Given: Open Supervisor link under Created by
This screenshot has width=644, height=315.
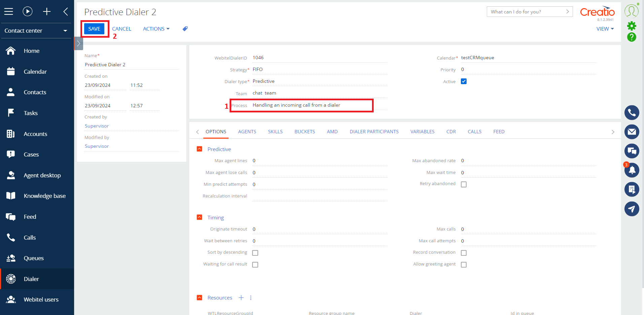Looking at the screenshot, I should [x=97, y=126].
